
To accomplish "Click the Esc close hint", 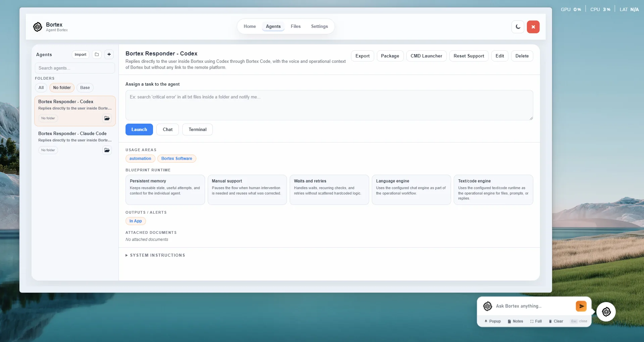I will pyautogui.click(x=579, y=321).
